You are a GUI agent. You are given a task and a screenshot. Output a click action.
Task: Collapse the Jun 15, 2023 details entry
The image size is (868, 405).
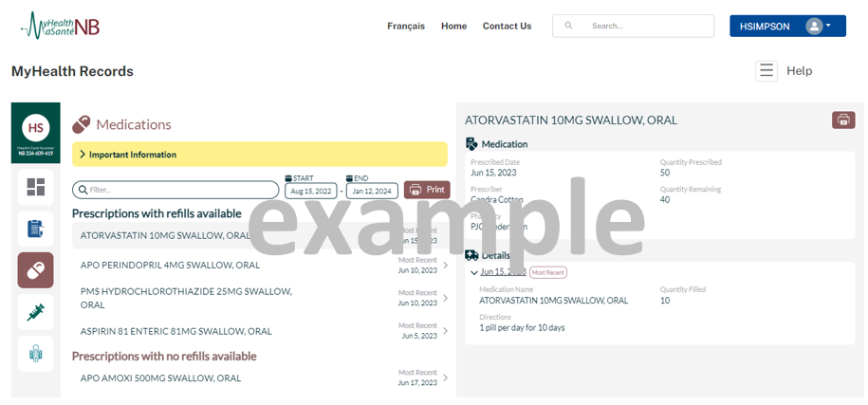click(474, 273)
